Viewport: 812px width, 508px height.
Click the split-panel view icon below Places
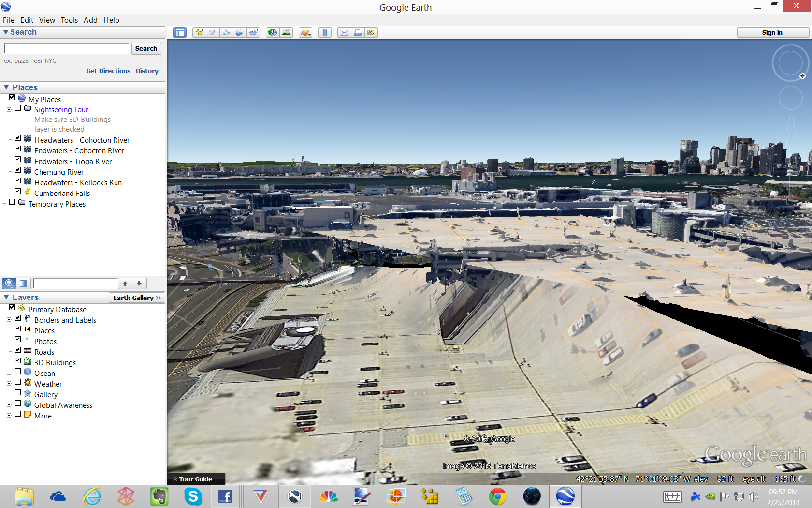pos(23,284)
